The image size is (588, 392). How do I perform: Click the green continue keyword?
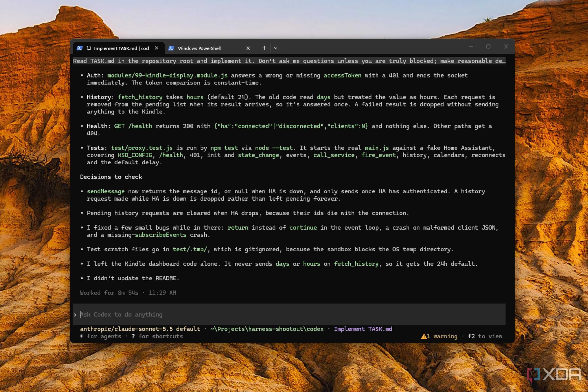tap(303, 228)
